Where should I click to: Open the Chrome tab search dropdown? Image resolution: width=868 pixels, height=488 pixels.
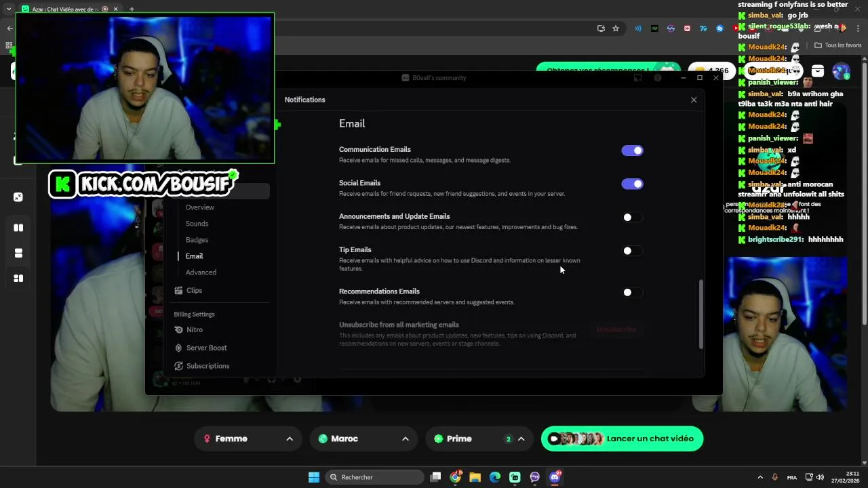9,9
